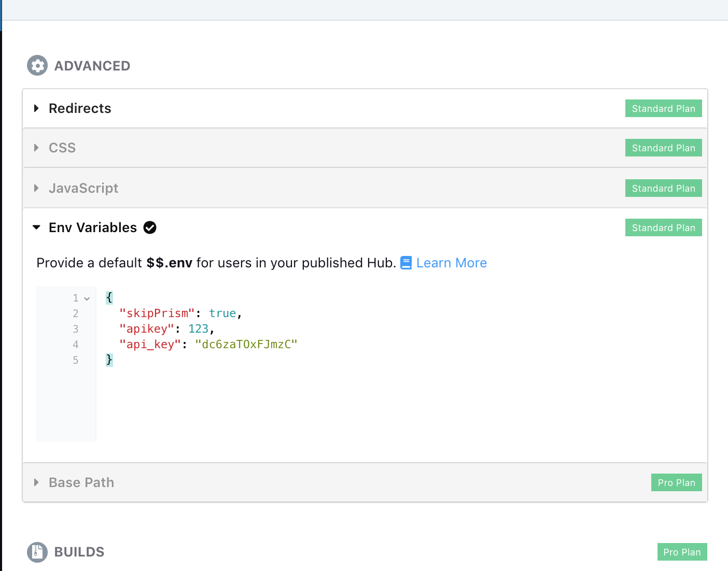728x571 pixels.
Task: Click the Standard Plan badge on Env Variables
Action: point(663,227)
